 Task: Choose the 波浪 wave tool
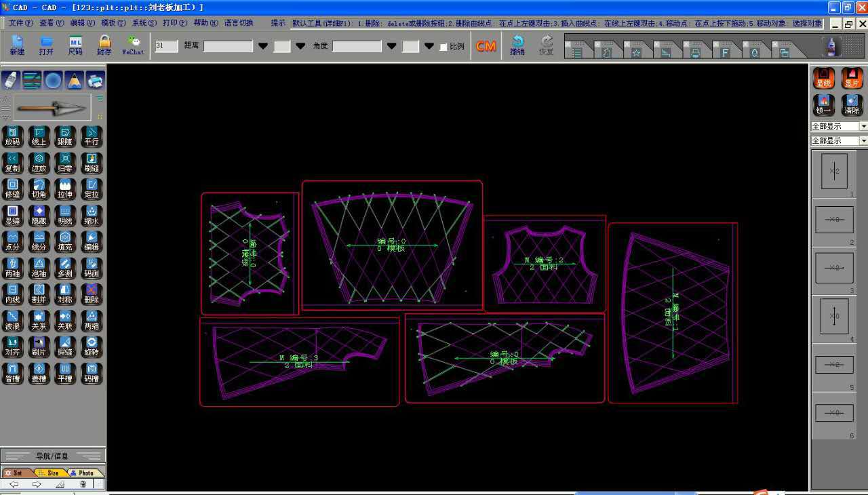coord(12,321)
